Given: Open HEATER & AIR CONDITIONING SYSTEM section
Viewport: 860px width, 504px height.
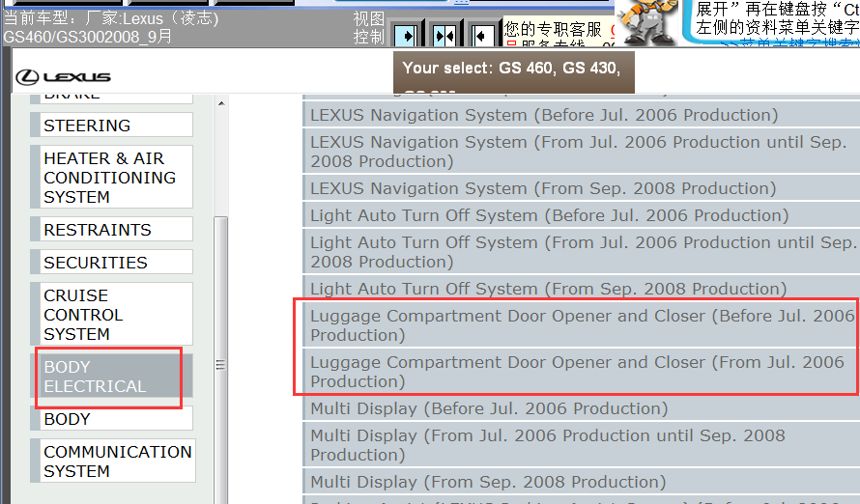Looking at the screenshot, I should (x=112, y=177).
